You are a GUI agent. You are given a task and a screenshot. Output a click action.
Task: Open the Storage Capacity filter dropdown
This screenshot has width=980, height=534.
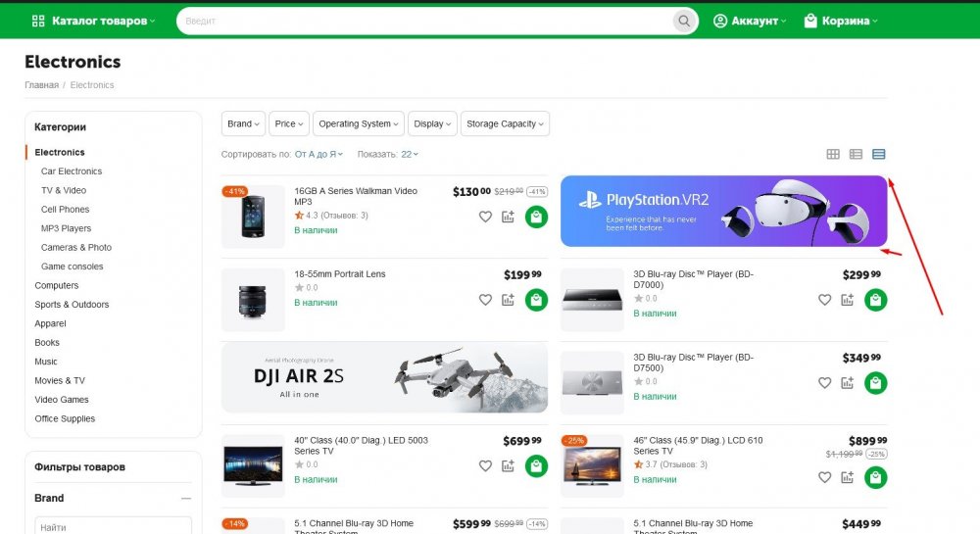505,123
